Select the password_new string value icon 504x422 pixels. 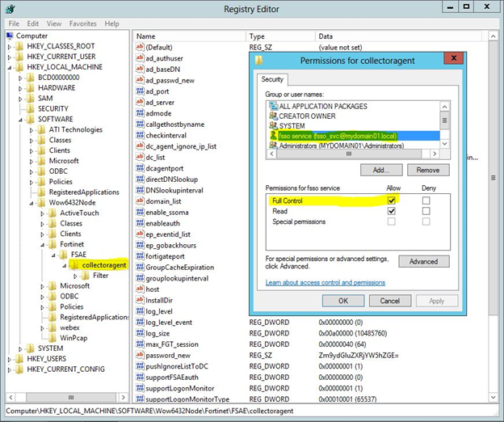[x=140, y=355]
